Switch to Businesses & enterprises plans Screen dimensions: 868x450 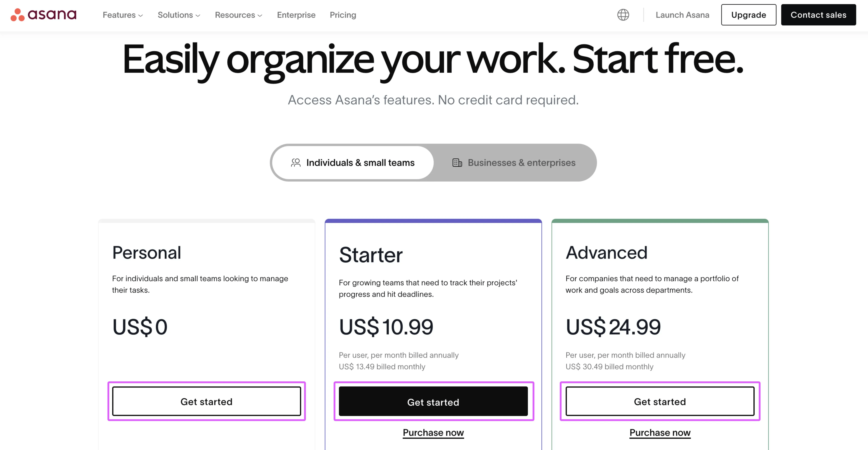tap(521, 163)
